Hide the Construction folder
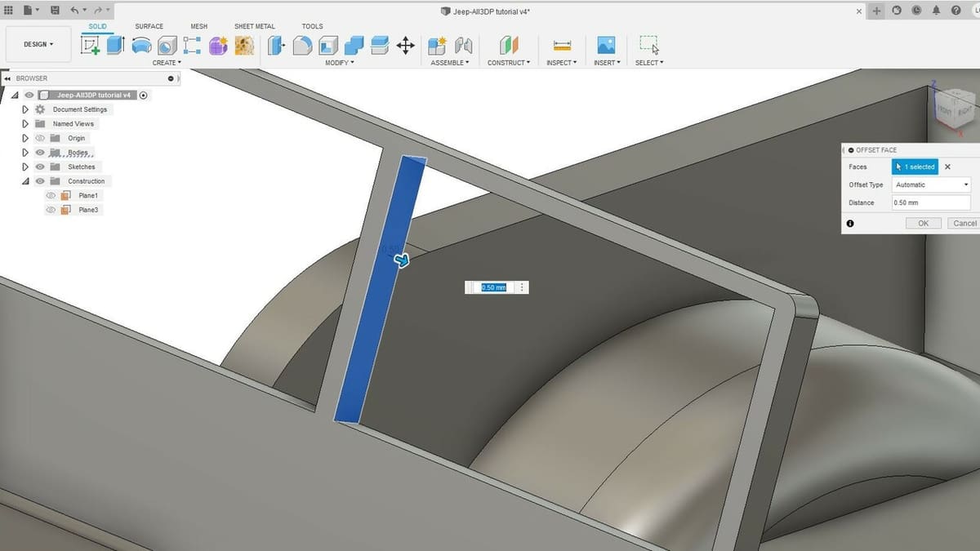The image size is (980, 551). click(x=40, y=181)
